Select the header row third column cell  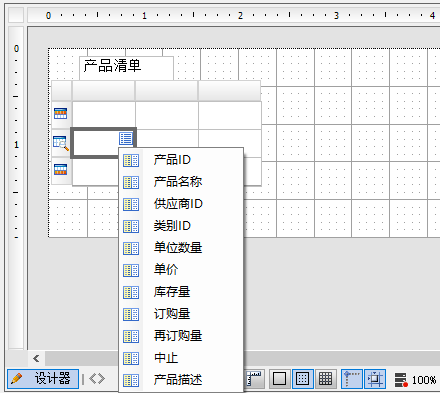230,115
